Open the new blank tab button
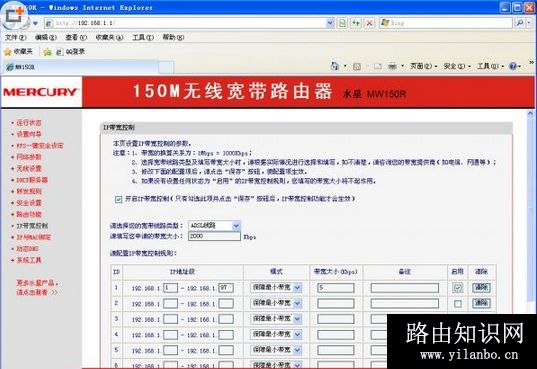Viewport: 537px width, 369px height. pos(166,67)
